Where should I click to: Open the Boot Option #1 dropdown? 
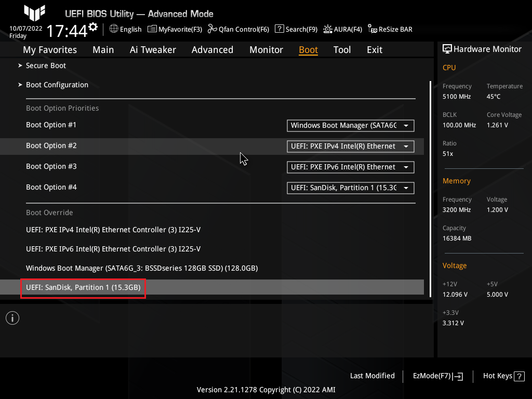tap(351, 126)
